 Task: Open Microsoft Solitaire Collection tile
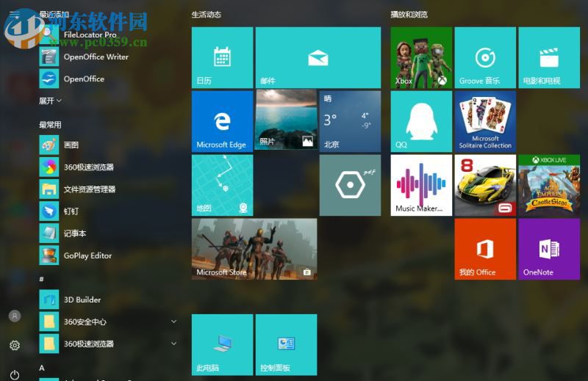tap(485, 121)
